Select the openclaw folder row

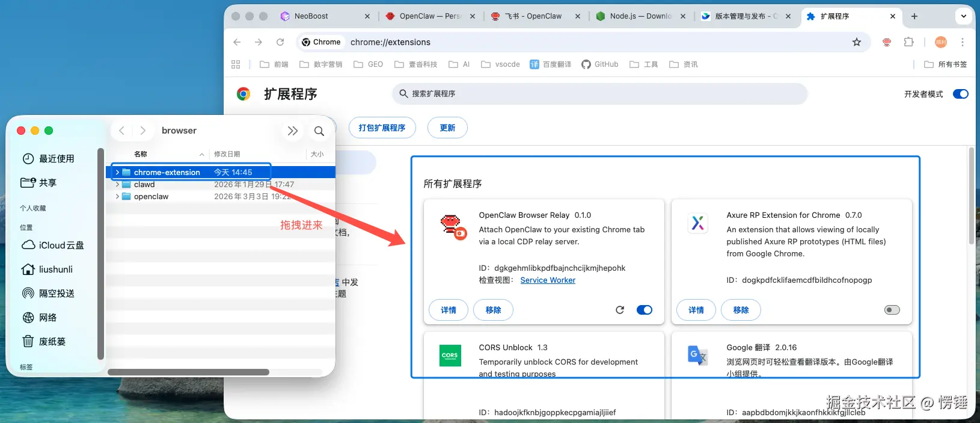point(221,197)
